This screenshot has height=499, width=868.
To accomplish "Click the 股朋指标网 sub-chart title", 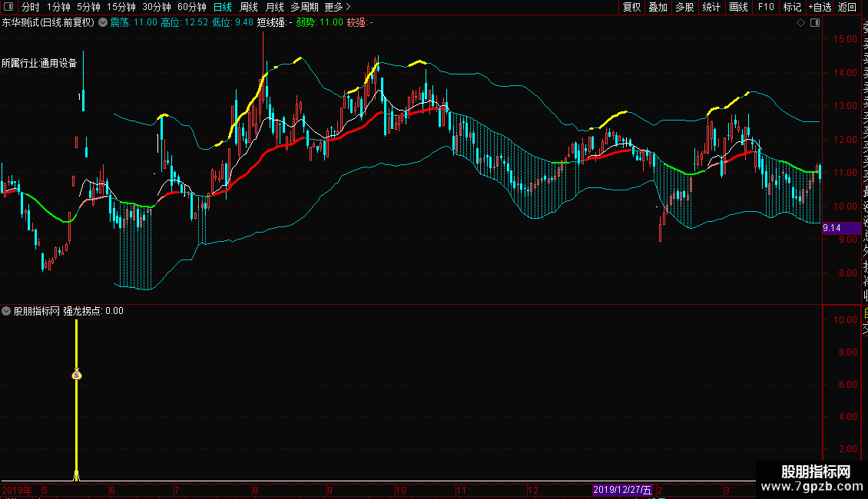I will coord(37,311).
